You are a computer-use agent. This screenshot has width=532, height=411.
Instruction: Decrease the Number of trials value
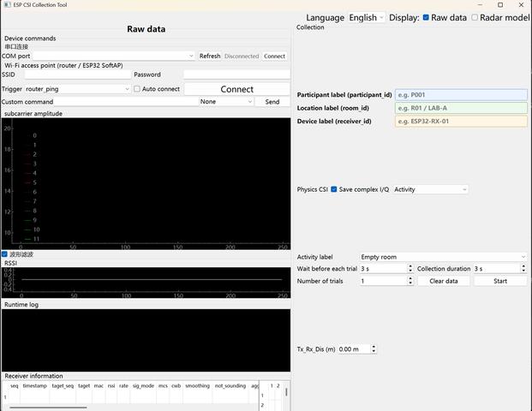coord(410,283)
